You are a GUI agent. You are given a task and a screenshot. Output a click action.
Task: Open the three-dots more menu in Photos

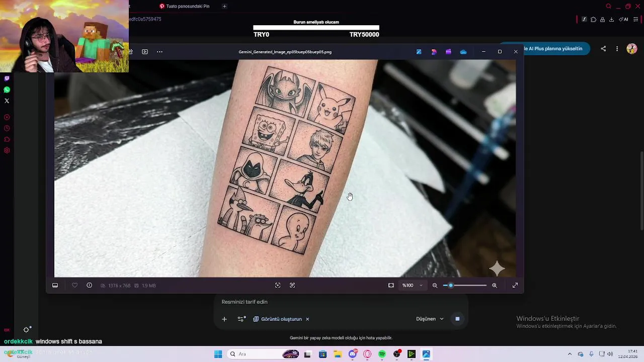tap(159, 52)
